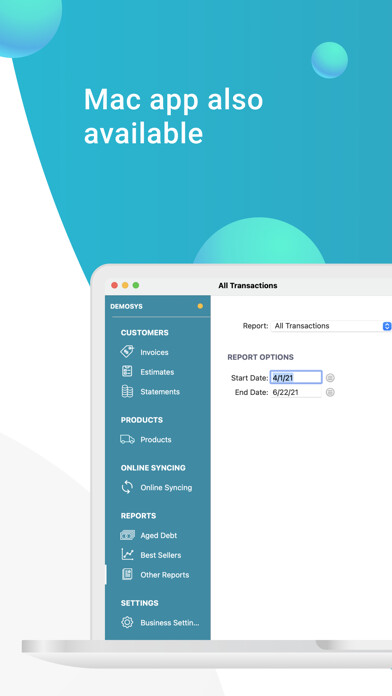Click the Aged Debt money icon
This screenshot has height=696, width=392.
point(127,535)
